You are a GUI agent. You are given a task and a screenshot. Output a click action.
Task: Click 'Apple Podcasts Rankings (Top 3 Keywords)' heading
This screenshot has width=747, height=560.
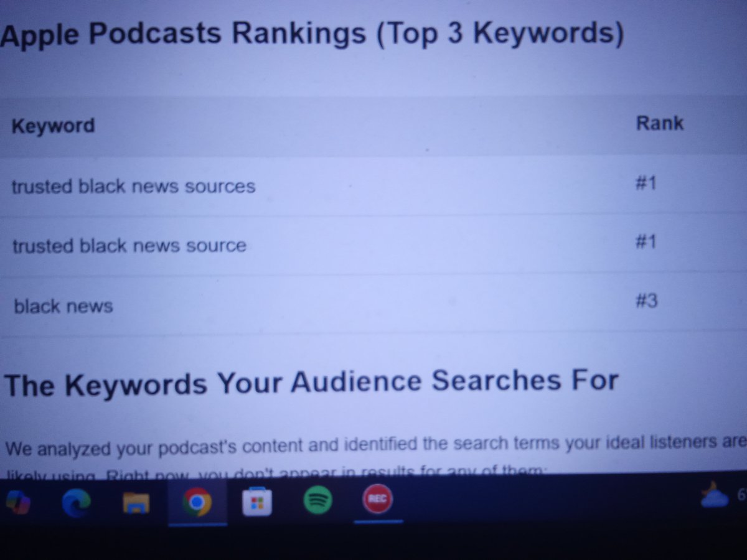coord(312,35)
